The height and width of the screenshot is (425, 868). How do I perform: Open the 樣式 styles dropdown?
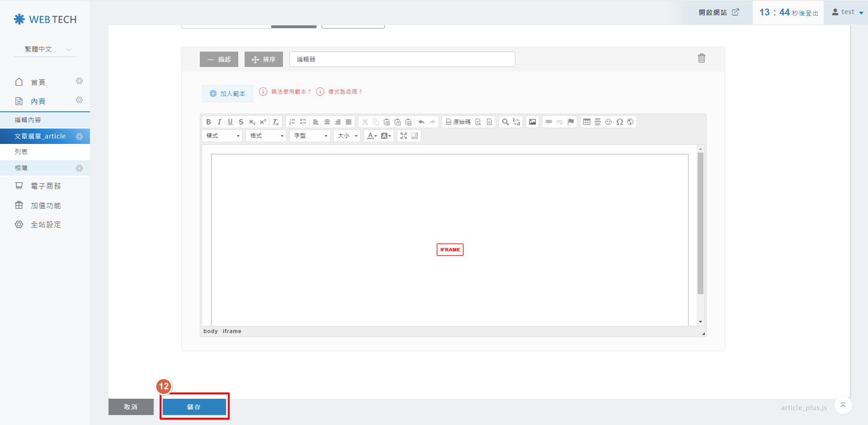coord(222,136)
